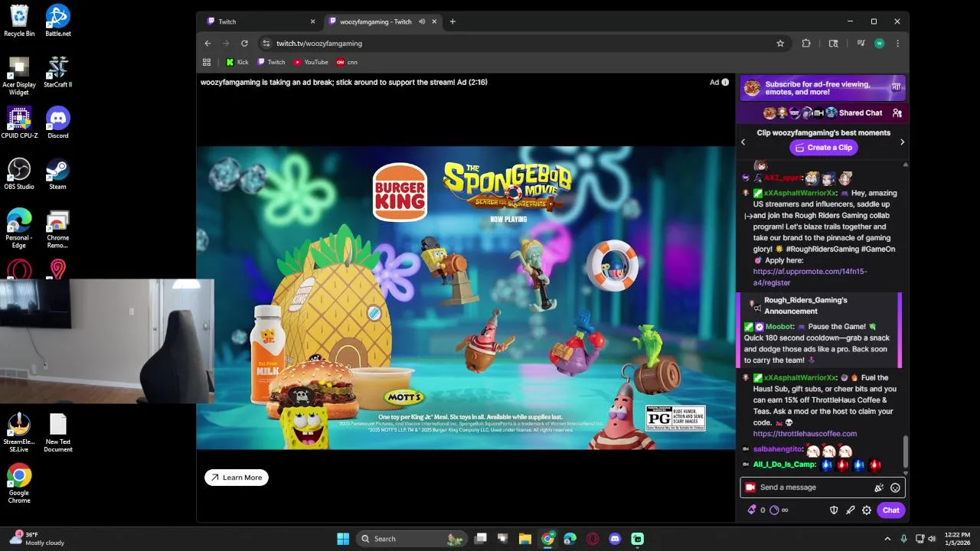Click the red camera icon in the message box
The image size is (980, 551).
point(750,487)
